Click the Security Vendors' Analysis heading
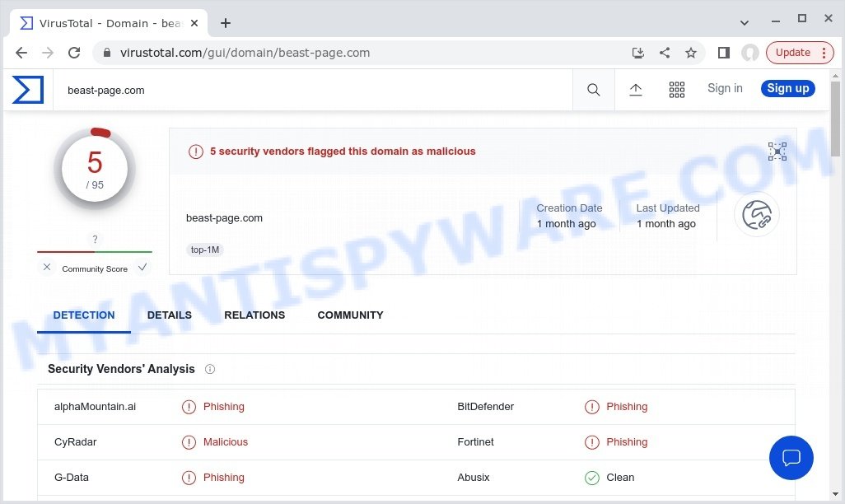The height and width of the screenshot is (504, 845). pos(121,369)
